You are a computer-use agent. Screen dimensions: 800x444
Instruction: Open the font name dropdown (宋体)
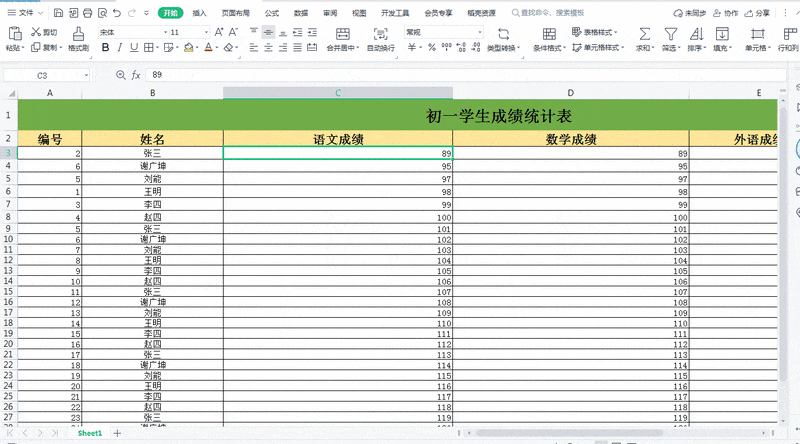tap(165, 33)
